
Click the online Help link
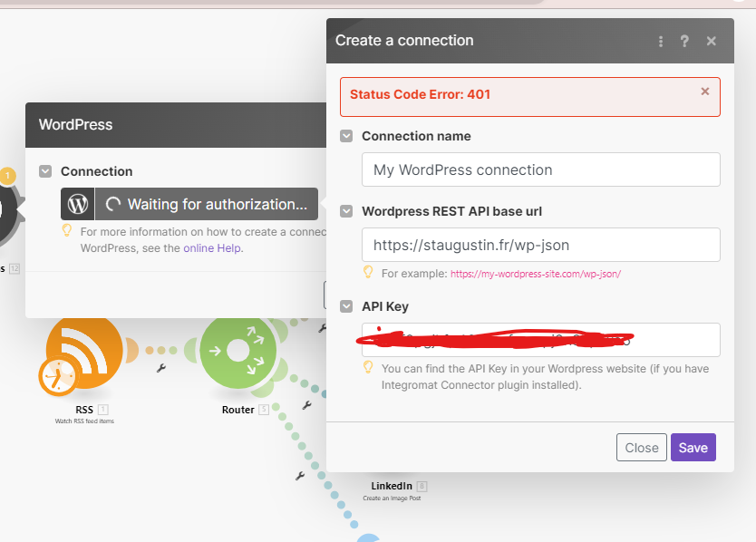click(212, 247)
